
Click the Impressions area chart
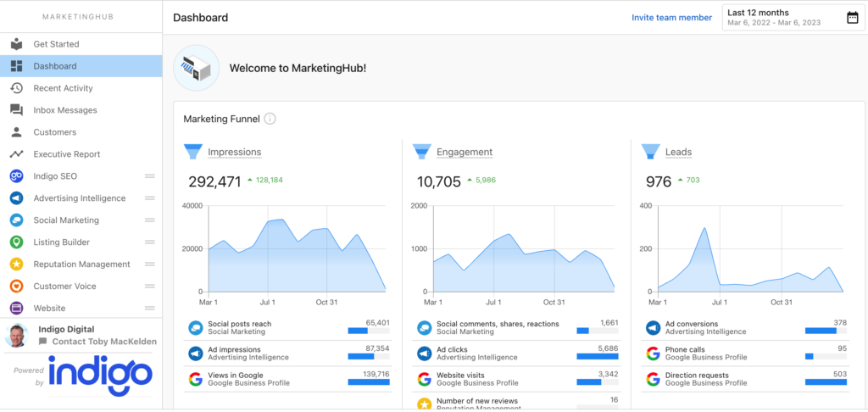click(x=297, y=254)
